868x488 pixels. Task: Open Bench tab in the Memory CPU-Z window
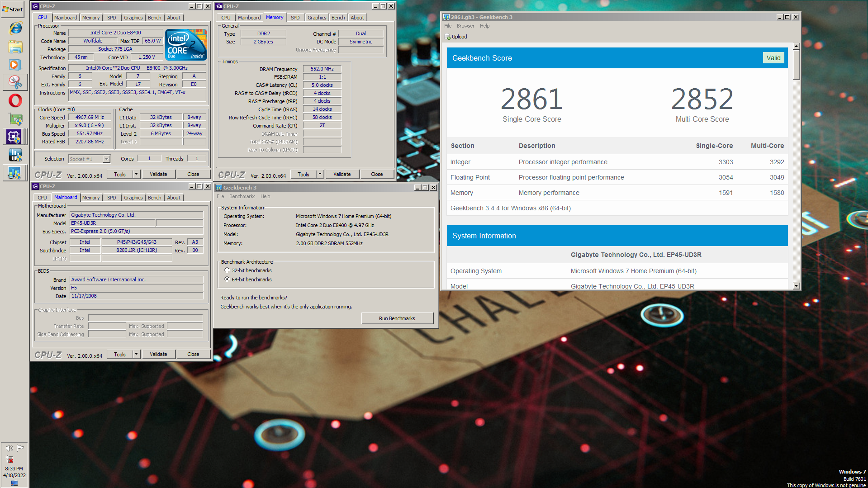(x=338, y=18)
